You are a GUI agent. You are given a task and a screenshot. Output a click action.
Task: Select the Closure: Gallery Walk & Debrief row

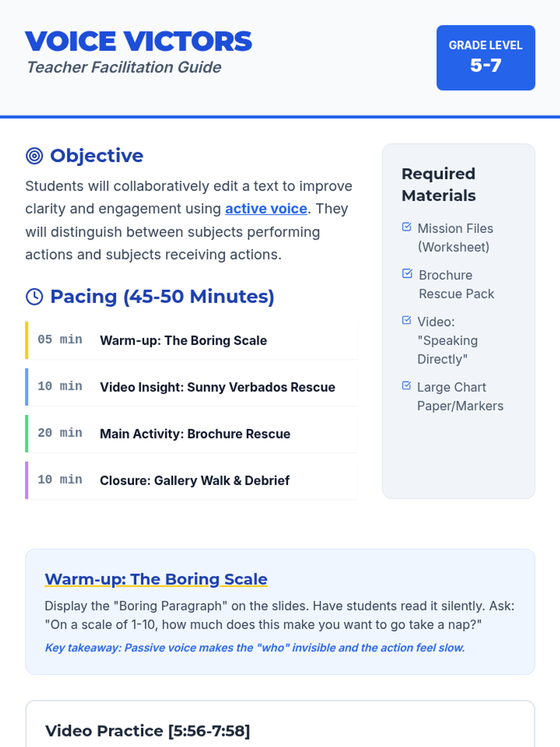click(x=191, y=480)
